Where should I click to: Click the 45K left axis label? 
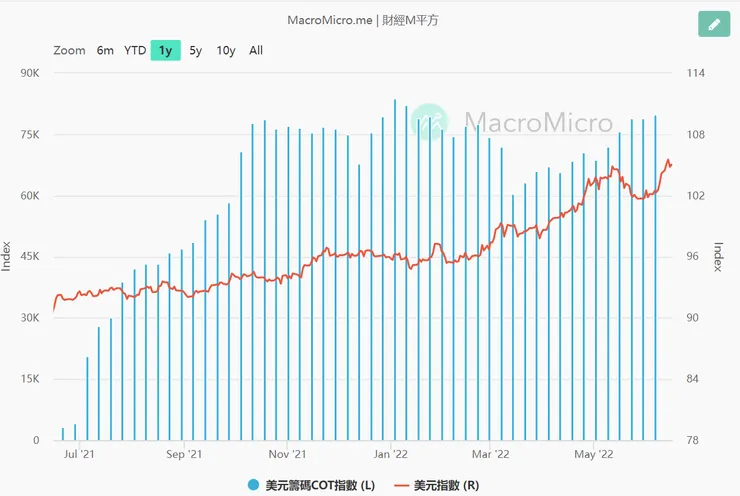tap(30, 257)
